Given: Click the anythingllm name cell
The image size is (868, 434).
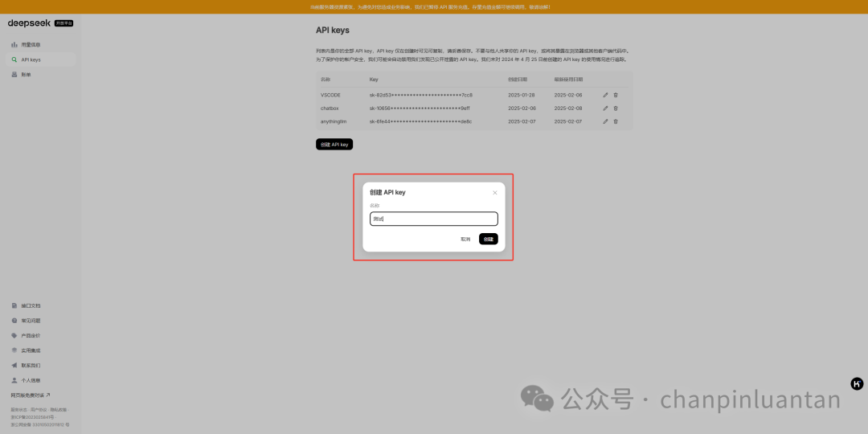Looking at the screenshot, I should pyautogui.click(x=334, y=122).
